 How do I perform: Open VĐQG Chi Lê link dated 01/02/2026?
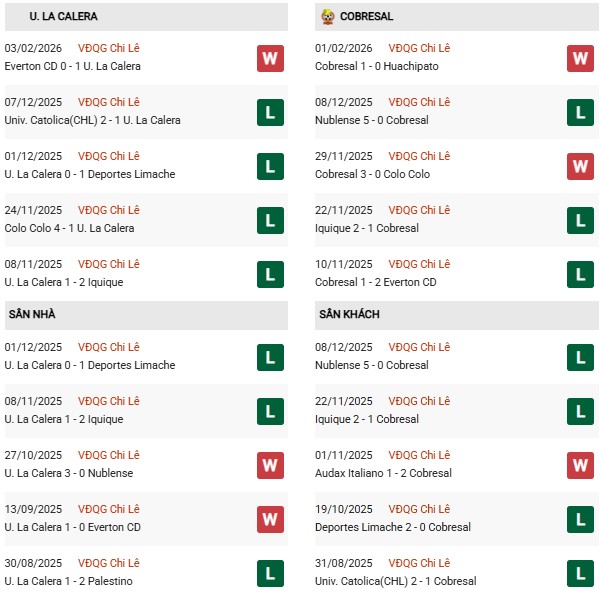[x=419, y=48]
